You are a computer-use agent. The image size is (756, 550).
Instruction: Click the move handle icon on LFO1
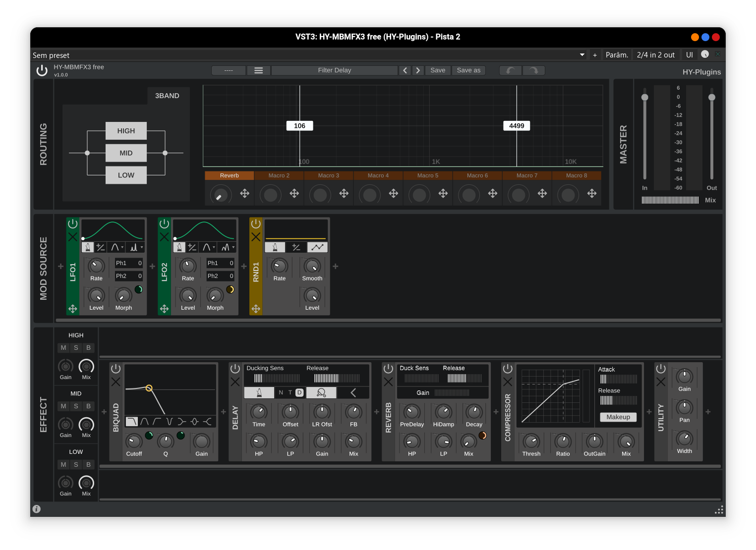pyautogui.click(x=72, y=309)
